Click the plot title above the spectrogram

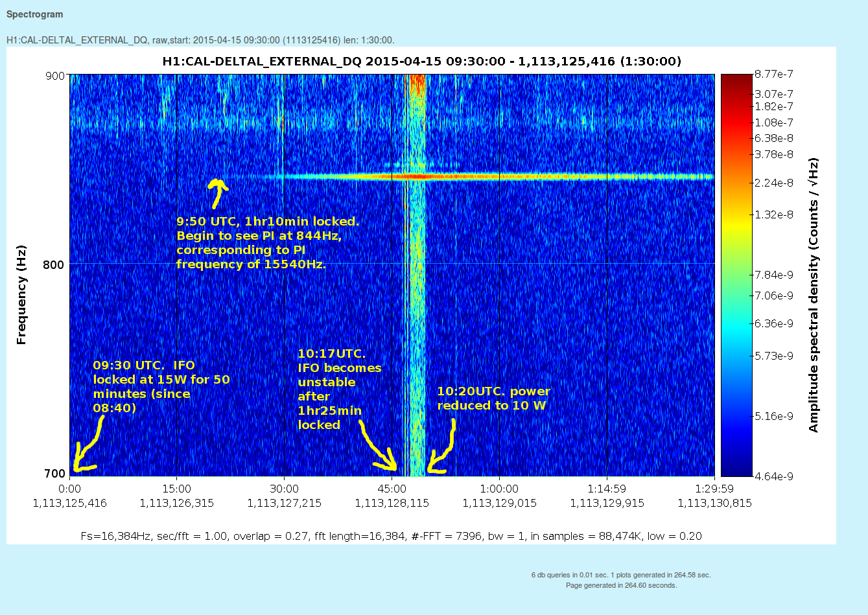coord(421,62)
